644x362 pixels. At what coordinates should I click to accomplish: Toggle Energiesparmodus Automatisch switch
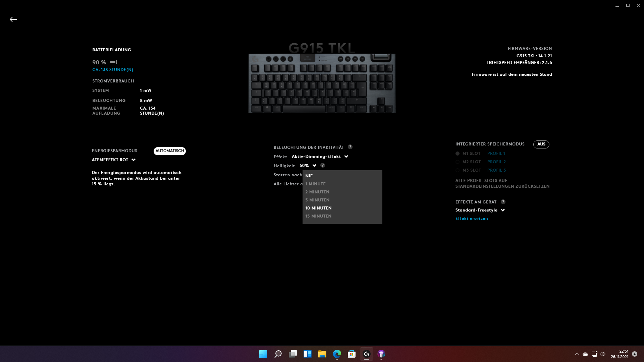coord(169,151)
